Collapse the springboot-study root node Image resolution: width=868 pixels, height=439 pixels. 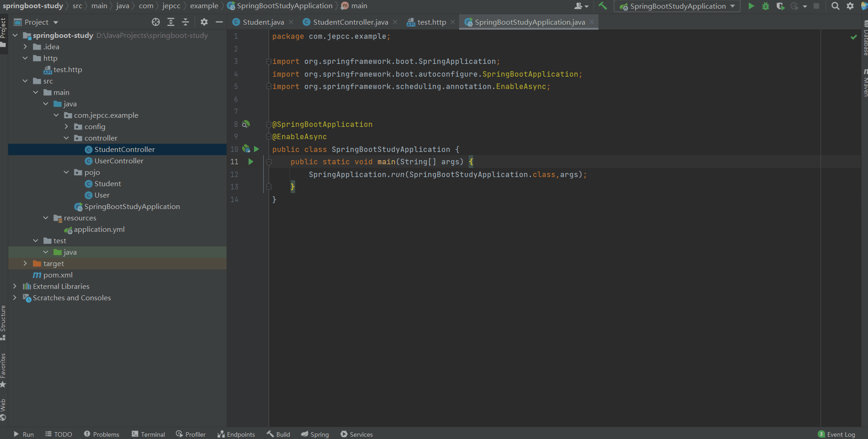pos(15,35)
